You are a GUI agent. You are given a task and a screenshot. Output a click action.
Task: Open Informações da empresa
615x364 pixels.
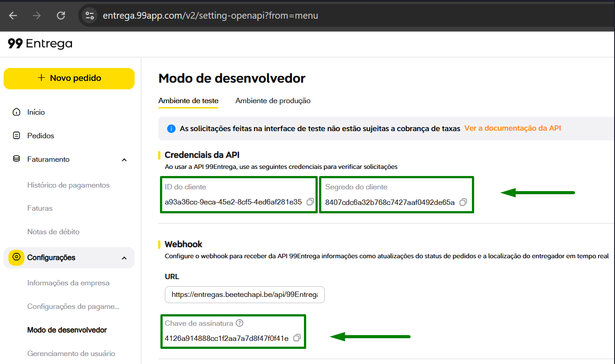(68, 283)
